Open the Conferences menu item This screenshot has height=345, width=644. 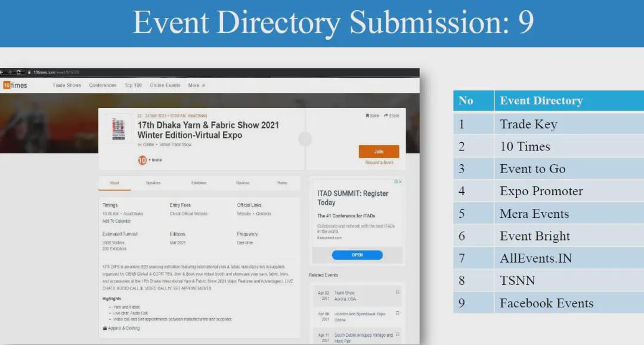tap(103, 85)
